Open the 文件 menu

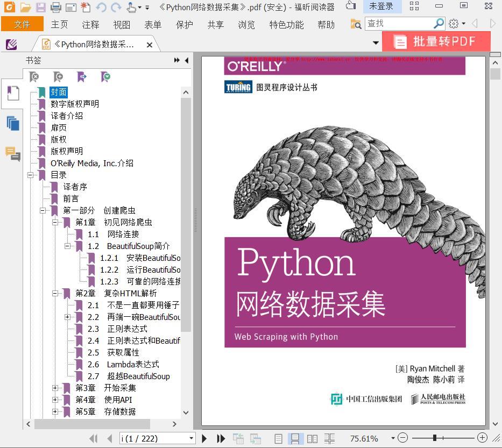(x=22, y=24)
